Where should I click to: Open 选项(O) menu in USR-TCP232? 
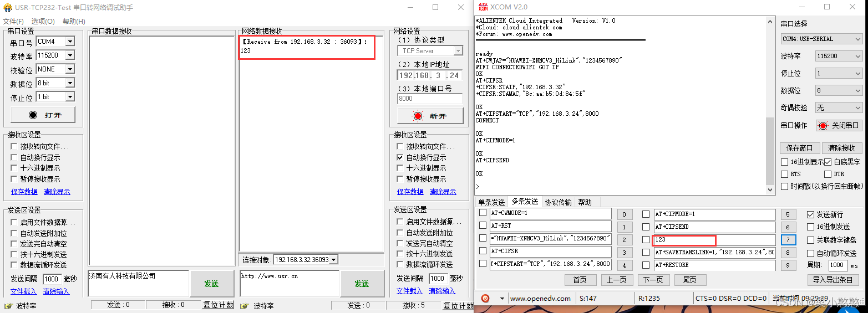43,21
